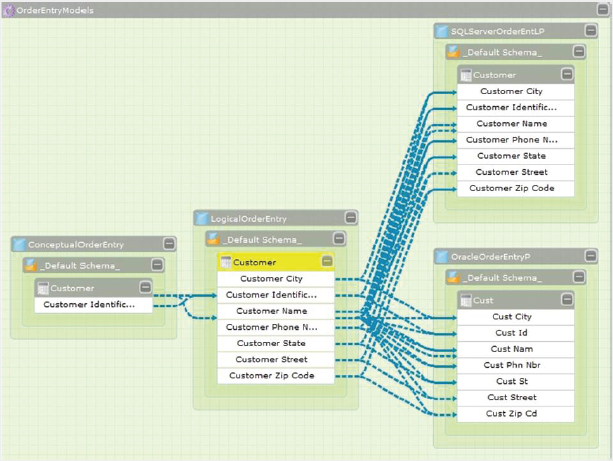Click the ConceptualOrderEntry model icon
The height and width of the screenshot is (461, 613).
coord(19,245)
